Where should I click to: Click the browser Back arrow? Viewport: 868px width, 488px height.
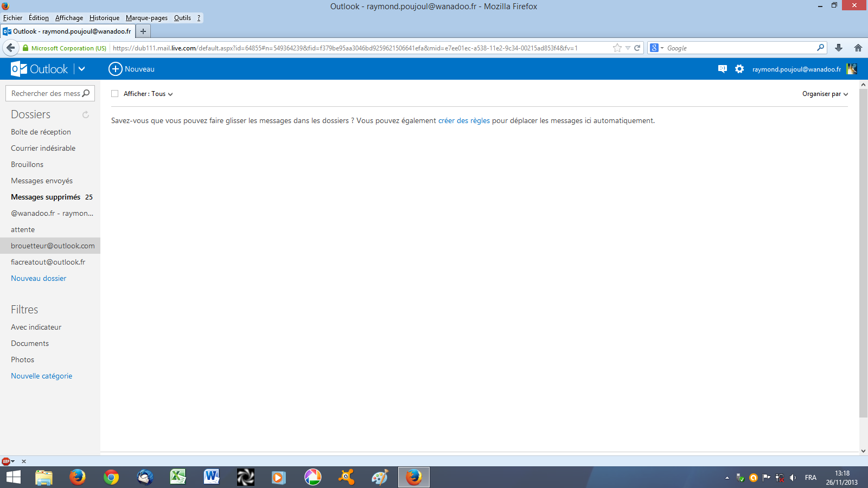pyautogui.click(x=10, y=48)
